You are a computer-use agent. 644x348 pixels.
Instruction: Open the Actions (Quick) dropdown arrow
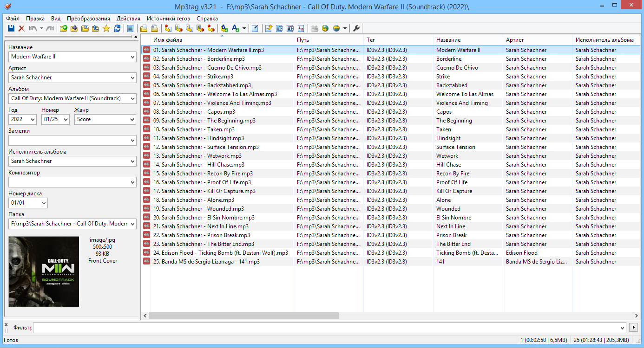click(x=244, y=28)
